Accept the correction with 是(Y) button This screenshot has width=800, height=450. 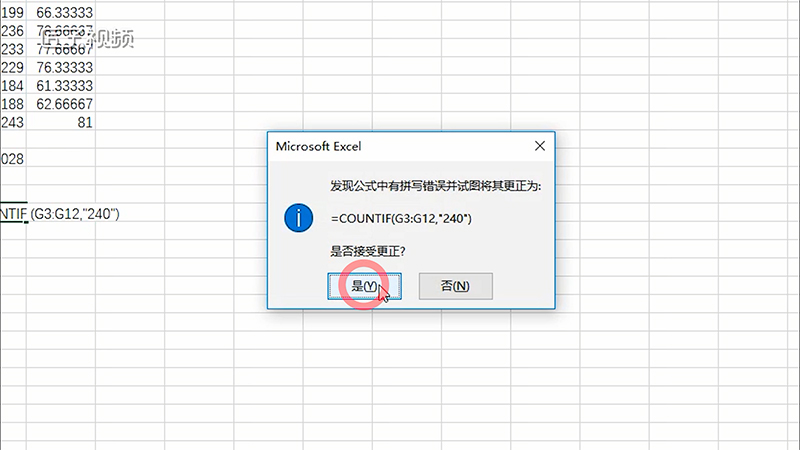pyautogui.click(x=365, y=286)
